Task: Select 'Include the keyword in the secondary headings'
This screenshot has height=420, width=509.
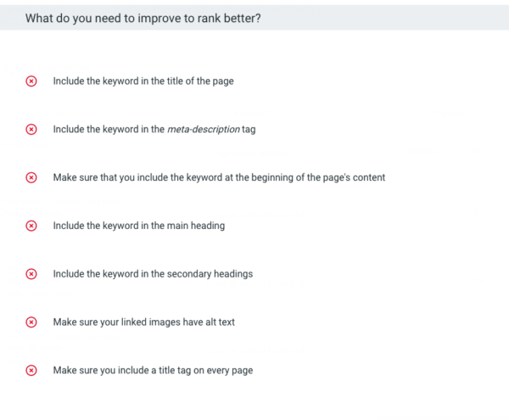Action: click(153, 274)
